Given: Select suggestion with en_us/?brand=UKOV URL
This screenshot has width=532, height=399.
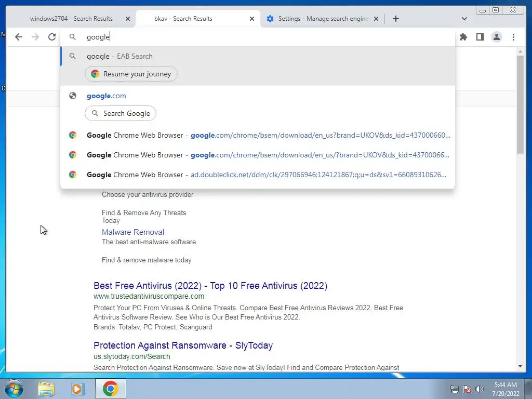Looking at the screenshot, I should pos(258,155).
